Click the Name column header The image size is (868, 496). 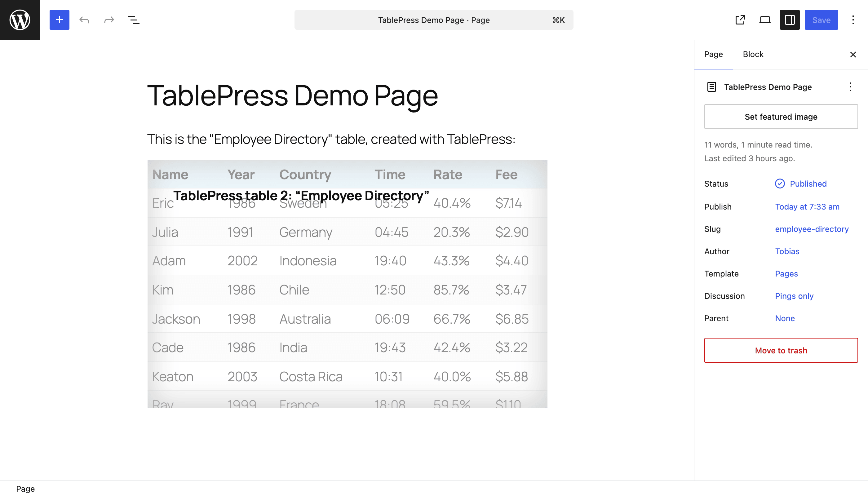(170, 175)
